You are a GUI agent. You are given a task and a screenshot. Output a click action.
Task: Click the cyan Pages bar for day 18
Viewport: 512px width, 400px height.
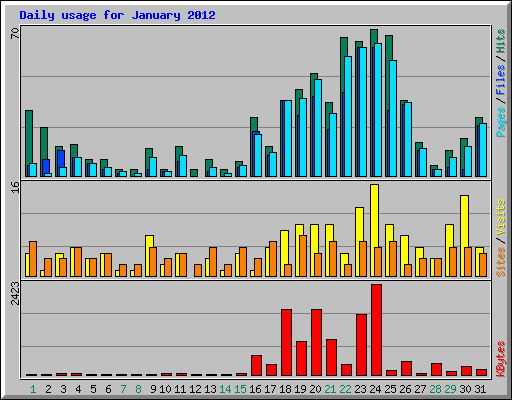[x=288, y=139]
